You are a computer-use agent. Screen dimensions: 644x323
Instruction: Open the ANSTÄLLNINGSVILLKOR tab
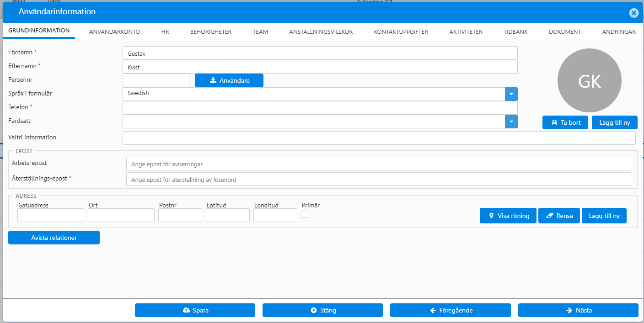321,32
